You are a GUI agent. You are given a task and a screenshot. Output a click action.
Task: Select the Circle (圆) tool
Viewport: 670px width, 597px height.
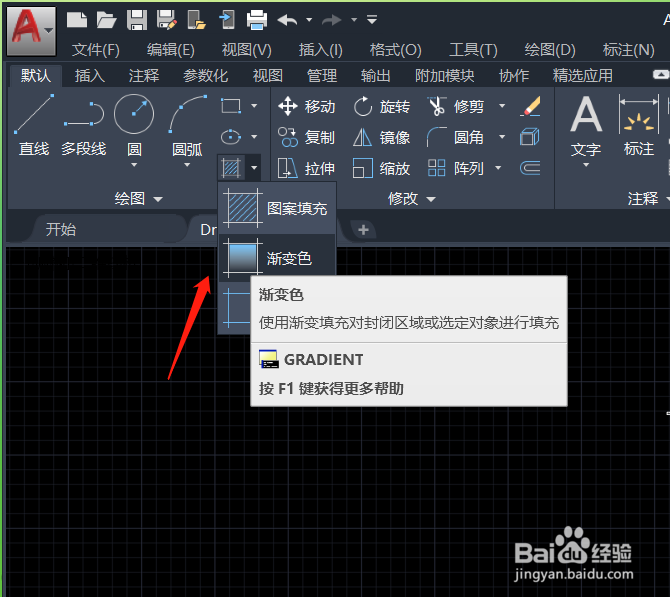134,125
